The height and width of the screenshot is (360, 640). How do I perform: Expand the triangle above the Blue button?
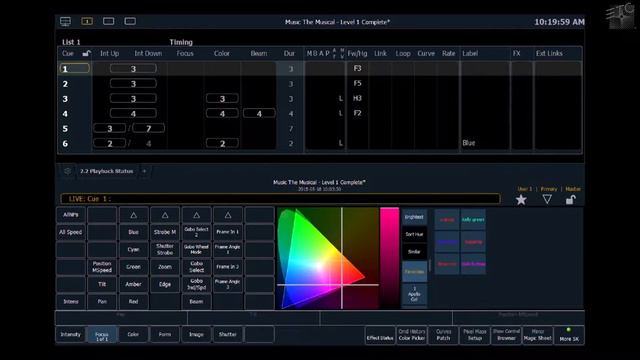[133, 215]
